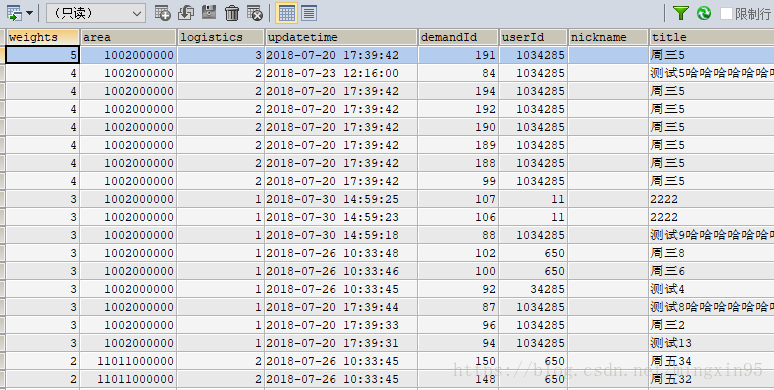Select demandId cell 192

tap(458, 109)
